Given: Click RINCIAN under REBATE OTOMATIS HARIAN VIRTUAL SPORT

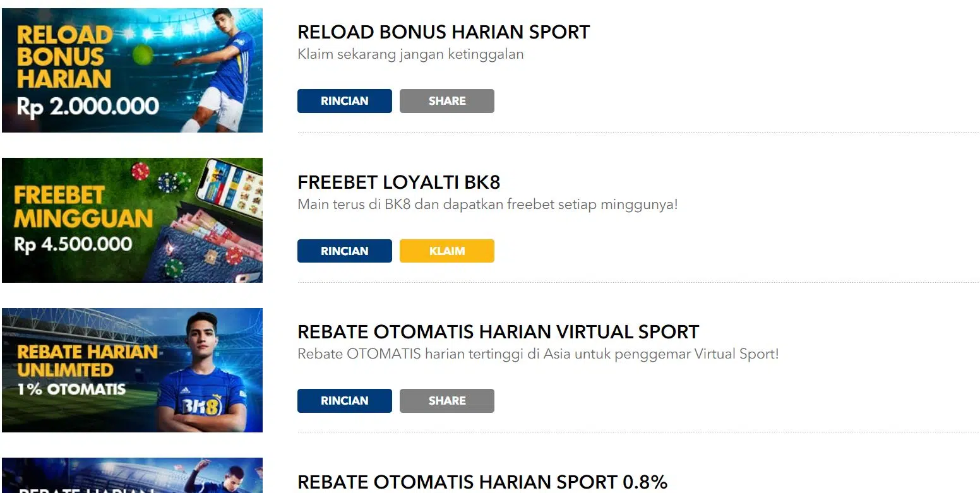Looking at the screenshot, I should click(x=344, y=400).
